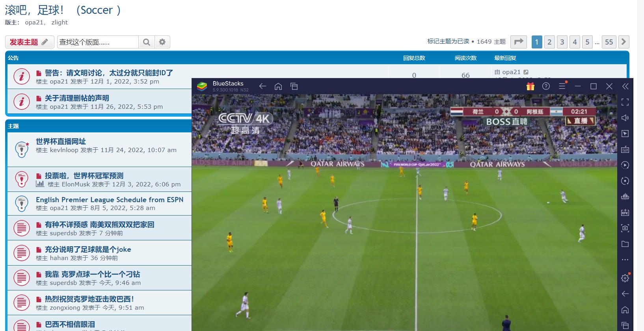The image size is (644, 331).
Task: Go to next page with right chevron
Action: (x=624, y=42)
